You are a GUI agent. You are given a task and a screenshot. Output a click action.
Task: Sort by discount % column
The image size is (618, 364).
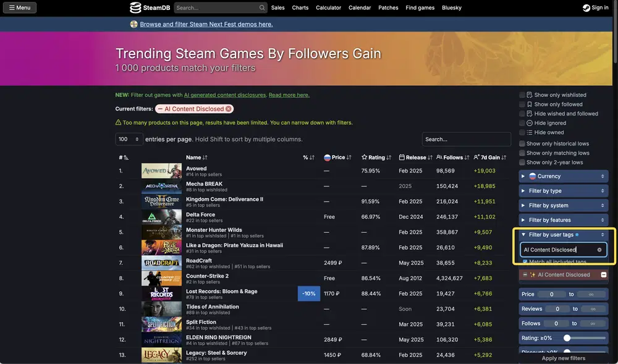click(x=308, y=158)
